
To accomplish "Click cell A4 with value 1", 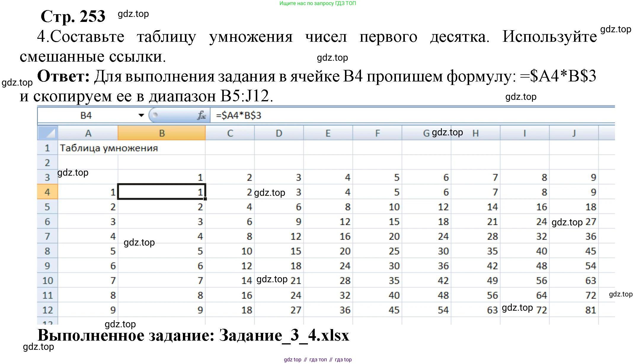I will pos(88,192).
